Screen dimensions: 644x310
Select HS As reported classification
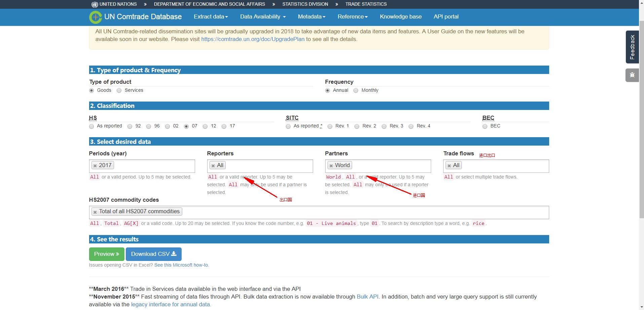point(91,126)
